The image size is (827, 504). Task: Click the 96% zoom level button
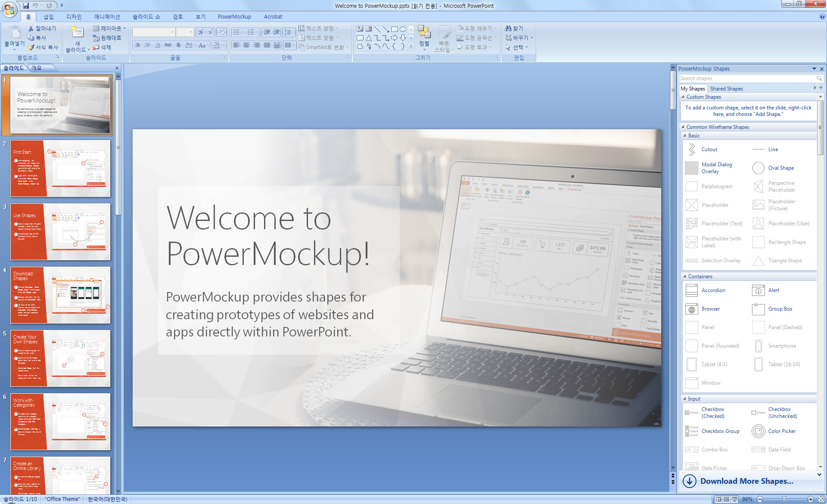tap(747, 499)
